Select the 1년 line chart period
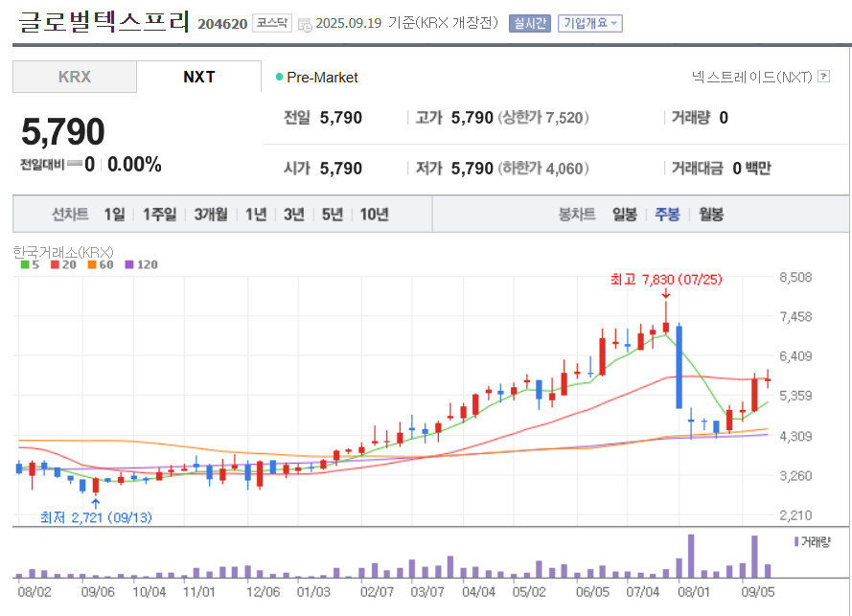Viewport: 852px width, 616px height. [256, 215]
